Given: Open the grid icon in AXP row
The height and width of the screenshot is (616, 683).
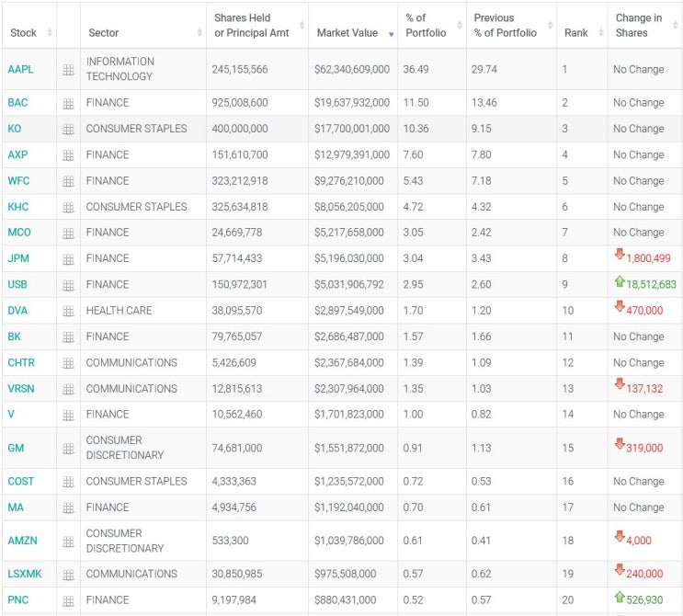Looking at the screenshot, I should 68,155.
